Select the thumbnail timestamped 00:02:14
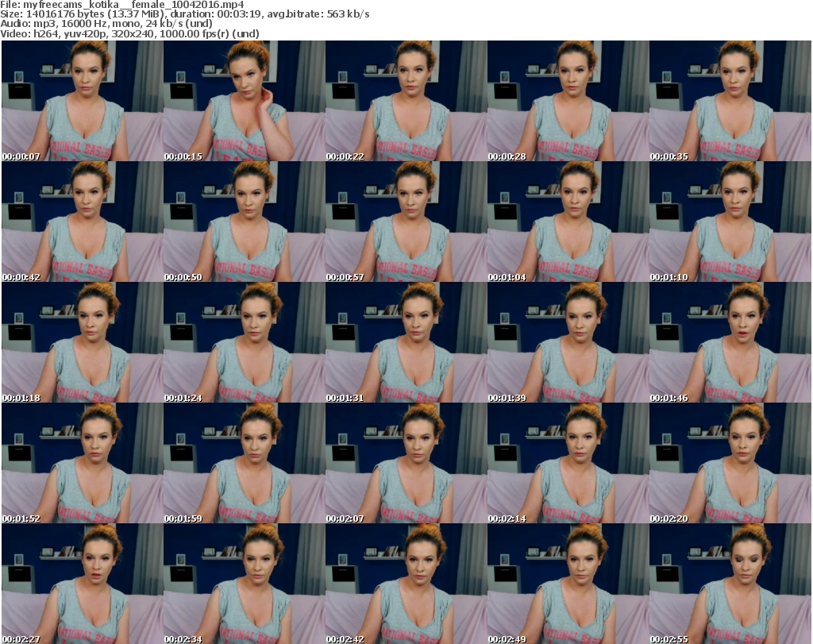The width and height of the screenshot is (813, 644). (568, 463)
